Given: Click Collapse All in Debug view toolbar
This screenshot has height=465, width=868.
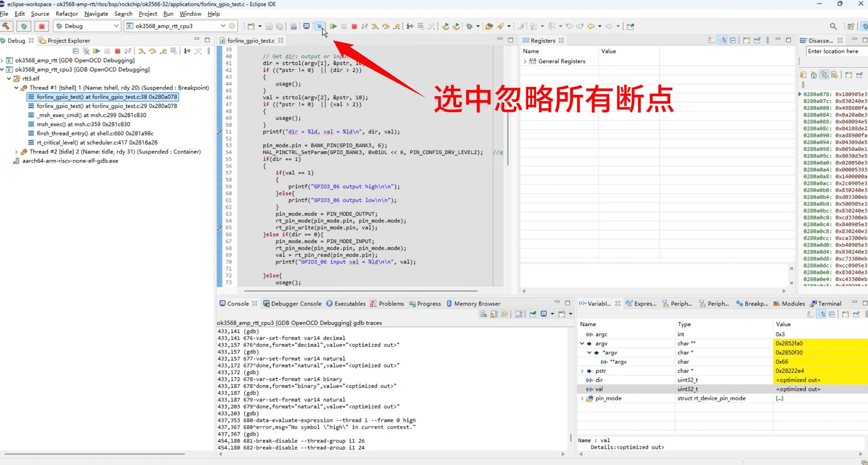Looking at the screenshot, I should (x=76, y=51).
